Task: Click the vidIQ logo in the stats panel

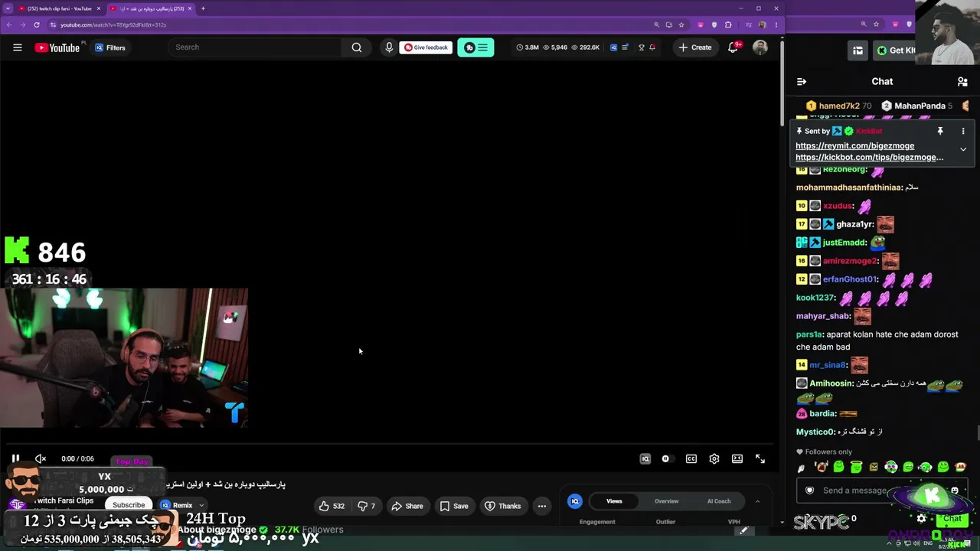Action: click(575, 501)
